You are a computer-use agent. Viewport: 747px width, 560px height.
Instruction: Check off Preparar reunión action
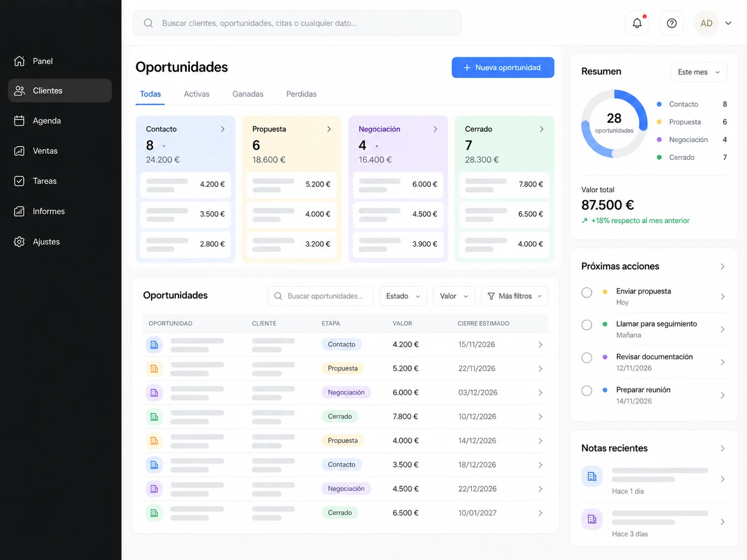coord(587,391)
